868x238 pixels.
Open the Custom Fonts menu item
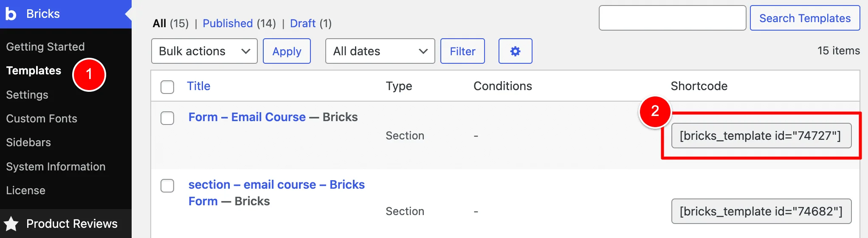click(x=42, y=119)
